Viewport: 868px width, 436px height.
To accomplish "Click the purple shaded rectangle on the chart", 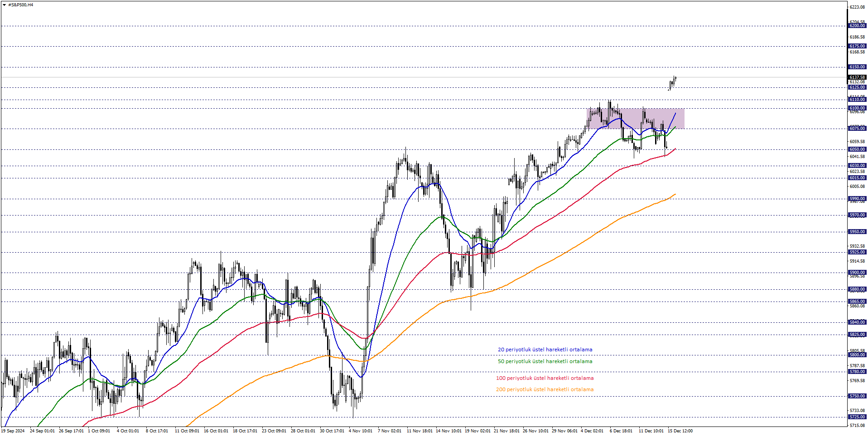I will pos(635,119).
